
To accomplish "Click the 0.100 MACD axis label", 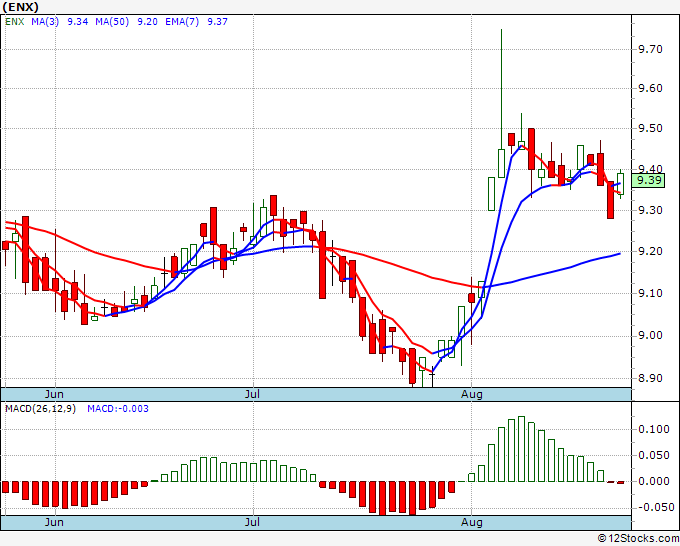I will pos(654,429).
